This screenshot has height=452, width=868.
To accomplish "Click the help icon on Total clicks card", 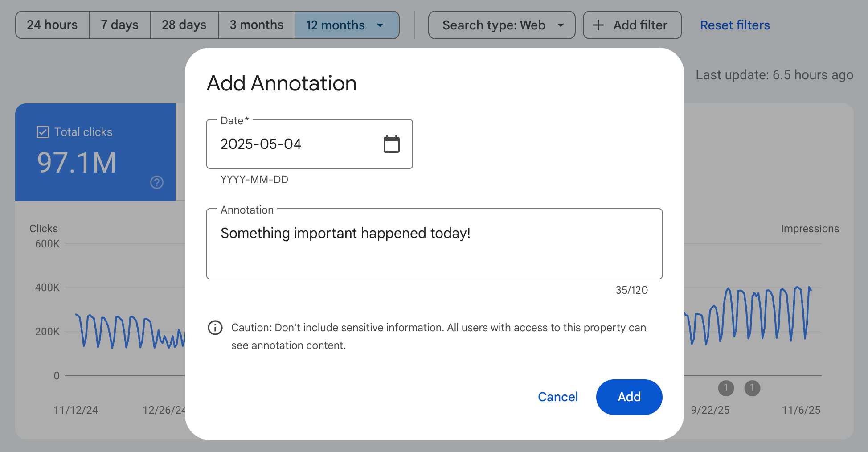I will pyautogui.click(x=156, y=182).
